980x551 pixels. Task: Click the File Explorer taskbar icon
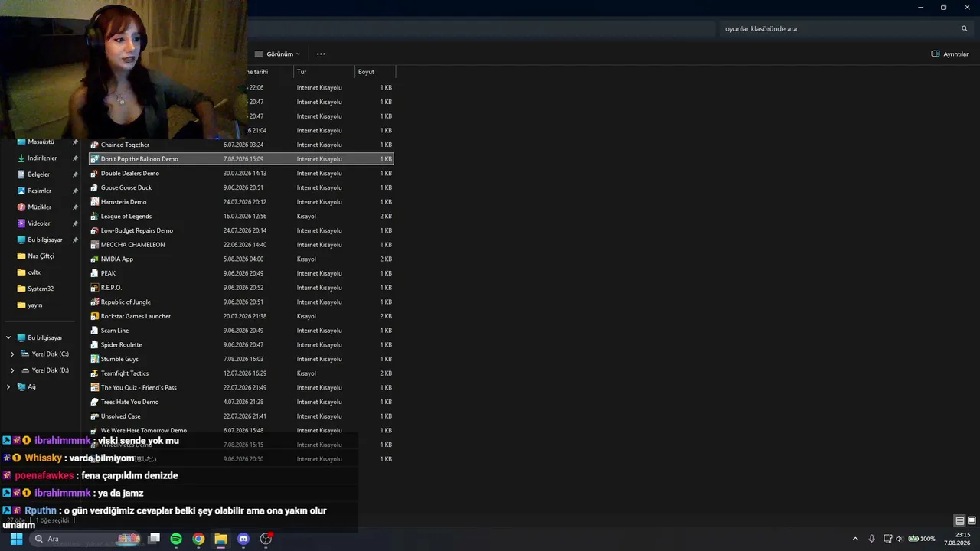[x=220, y=539]
